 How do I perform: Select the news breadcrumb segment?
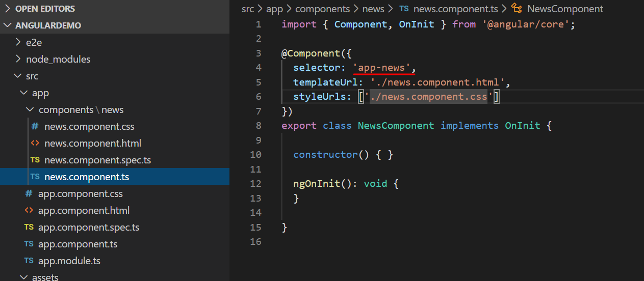coord(373,9)
